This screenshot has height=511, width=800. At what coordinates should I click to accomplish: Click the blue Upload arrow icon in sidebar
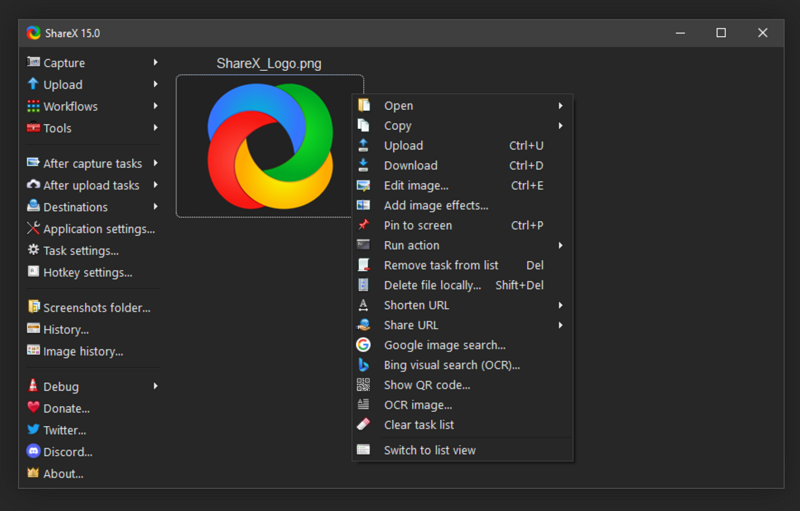coord(33,84)
